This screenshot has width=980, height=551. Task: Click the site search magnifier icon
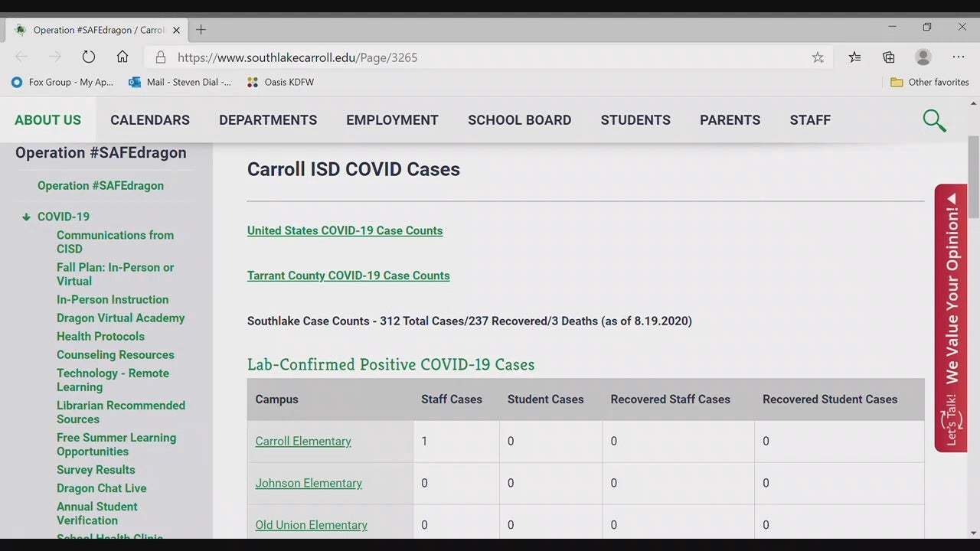point(934,120)
